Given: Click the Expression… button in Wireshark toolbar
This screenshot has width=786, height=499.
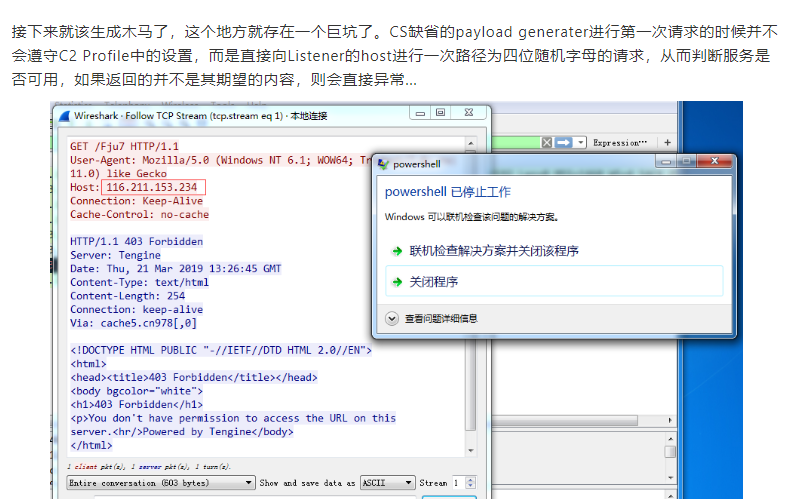Looking at the screenshot, I should (620, 143).
